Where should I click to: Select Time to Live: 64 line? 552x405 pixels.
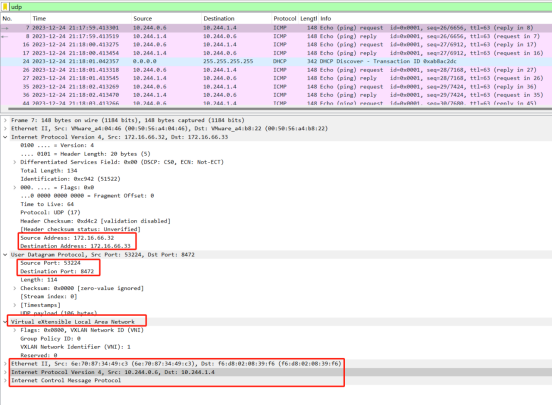(47, 204)
